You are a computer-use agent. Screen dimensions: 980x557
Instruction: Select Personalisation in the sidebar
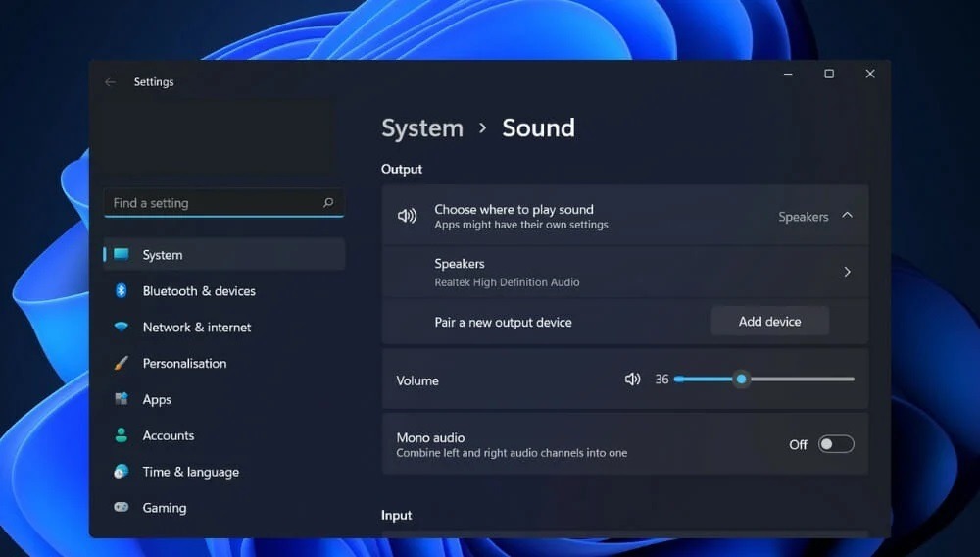click(x=223, y=363)
